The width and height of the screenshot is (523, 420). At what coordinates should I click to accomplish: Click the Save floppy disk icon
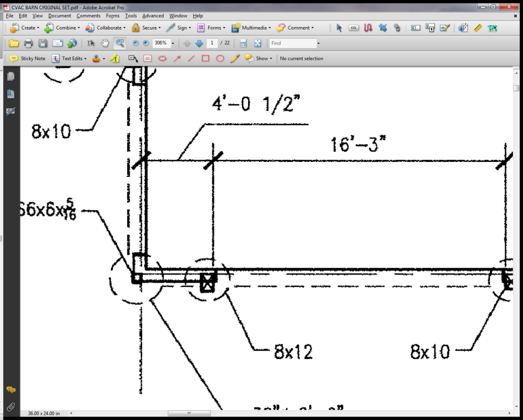[43, 43]
